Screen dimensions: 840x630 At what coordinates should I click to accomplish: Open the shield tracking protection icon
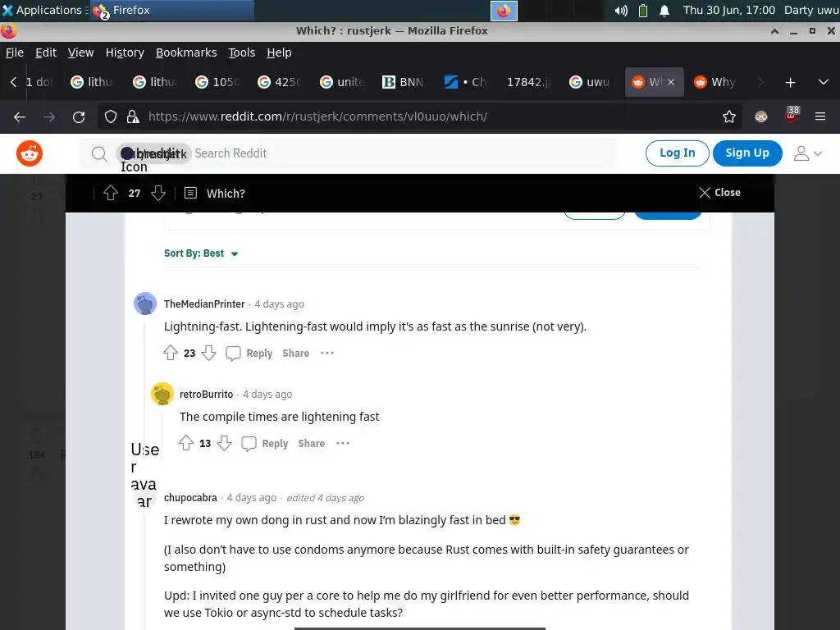point(111,116)
